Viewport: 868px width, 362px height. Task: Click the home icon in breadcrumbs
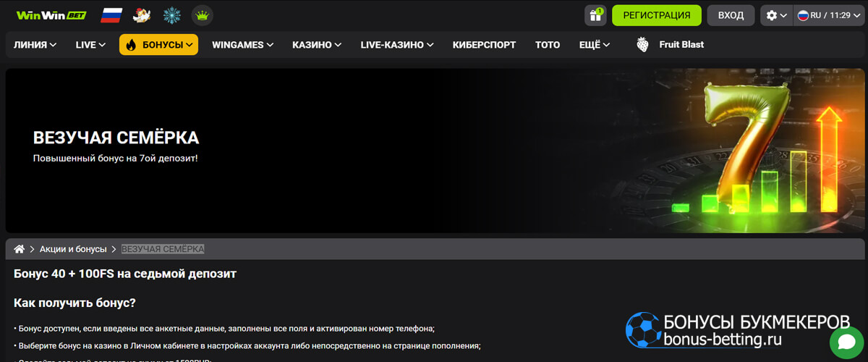(x=20, y=249)
